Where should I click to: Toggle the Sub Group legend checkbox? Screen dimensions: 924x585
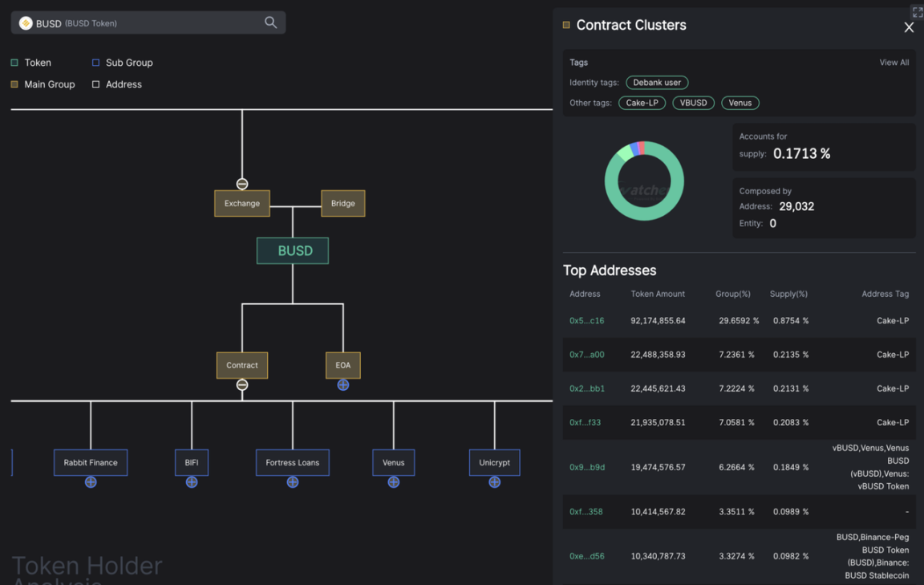[96, 63]
